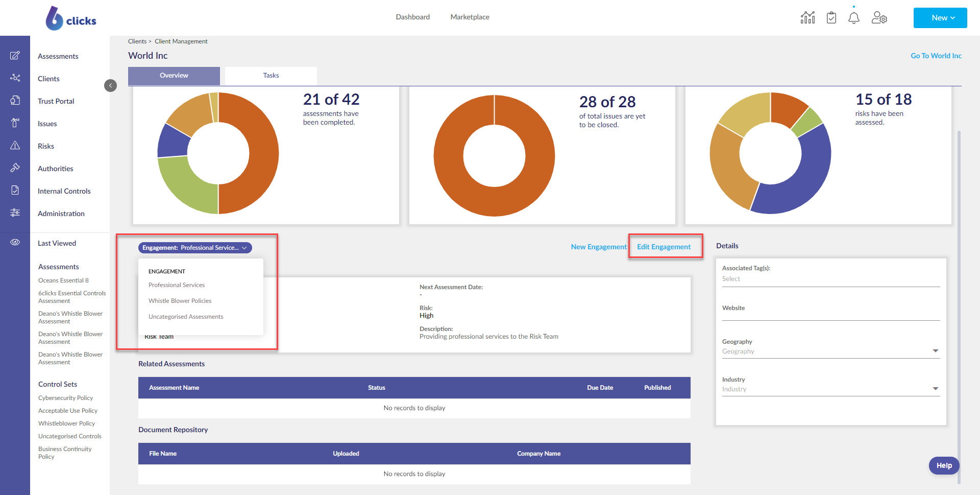Image resolution: width=980 pixels, height=495 pixels.
Task: Click the Website input field
Action: point(831,316)
